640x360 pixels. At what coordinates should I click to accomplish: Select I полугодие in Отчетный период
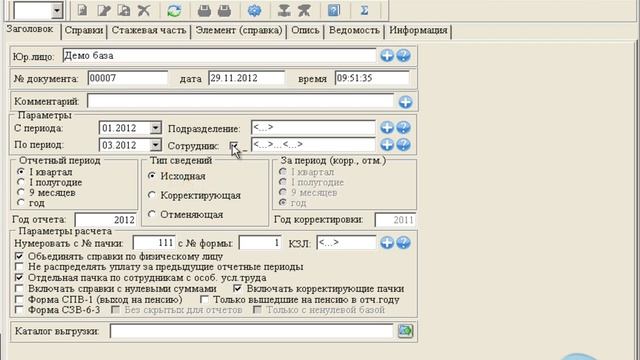pos(21,182)
